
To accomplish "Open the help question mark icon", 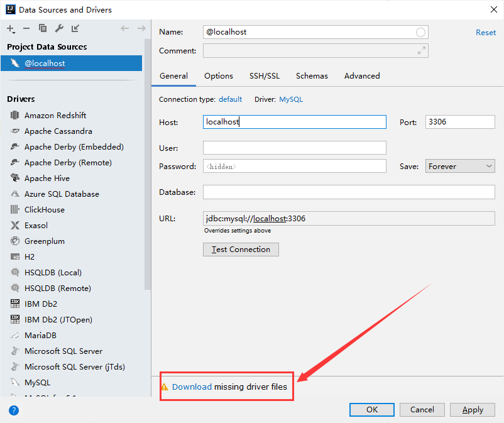I will click(14, 410).
